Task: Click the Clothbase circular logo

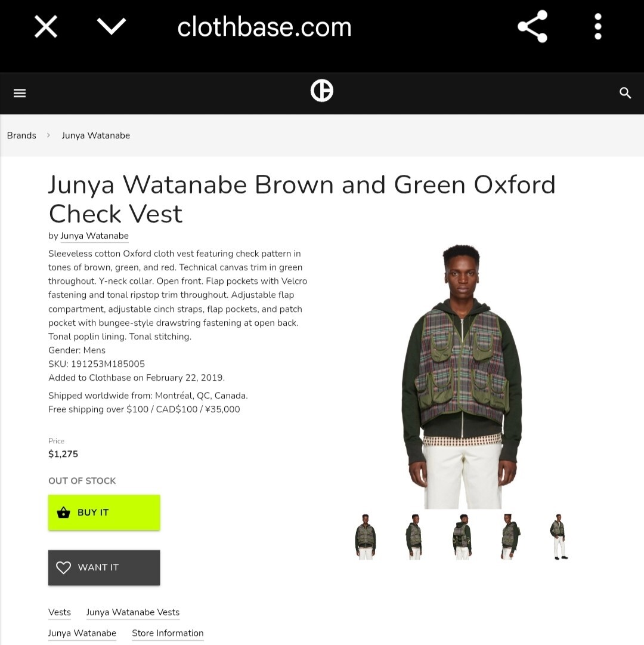Action: pyautogui.click(x=322, y=91)
